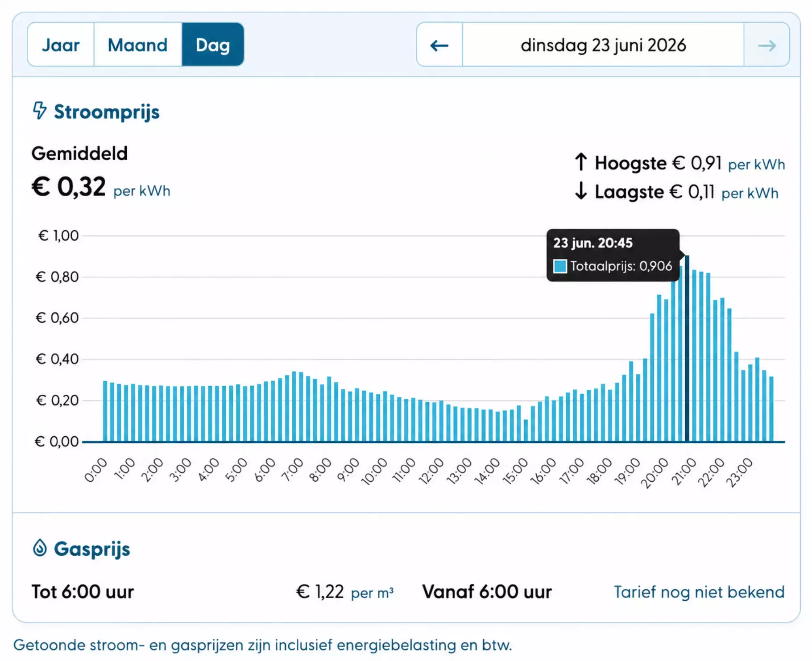Click the lowest bar just after 15:00

[x=526, y=430]
